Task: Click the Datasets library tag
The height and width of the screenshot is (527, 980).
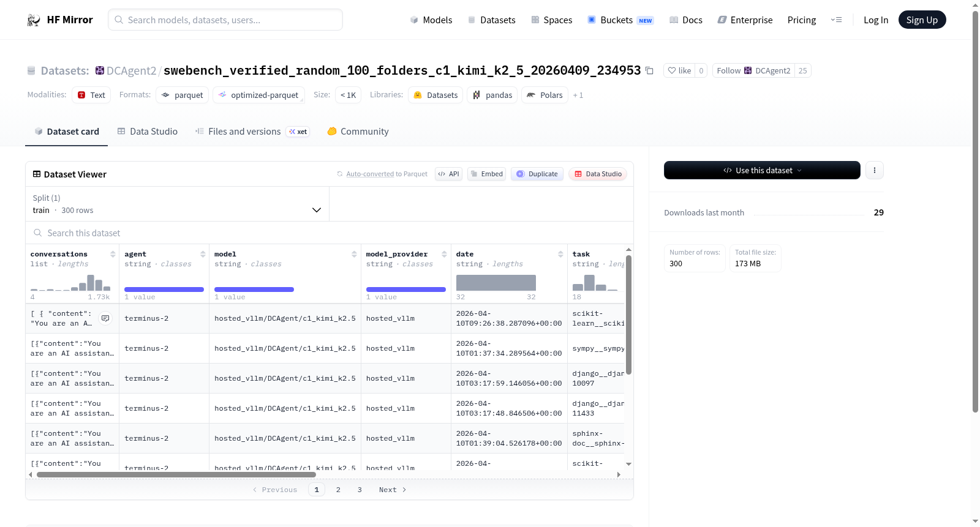Action: click(x=435, y=95)
